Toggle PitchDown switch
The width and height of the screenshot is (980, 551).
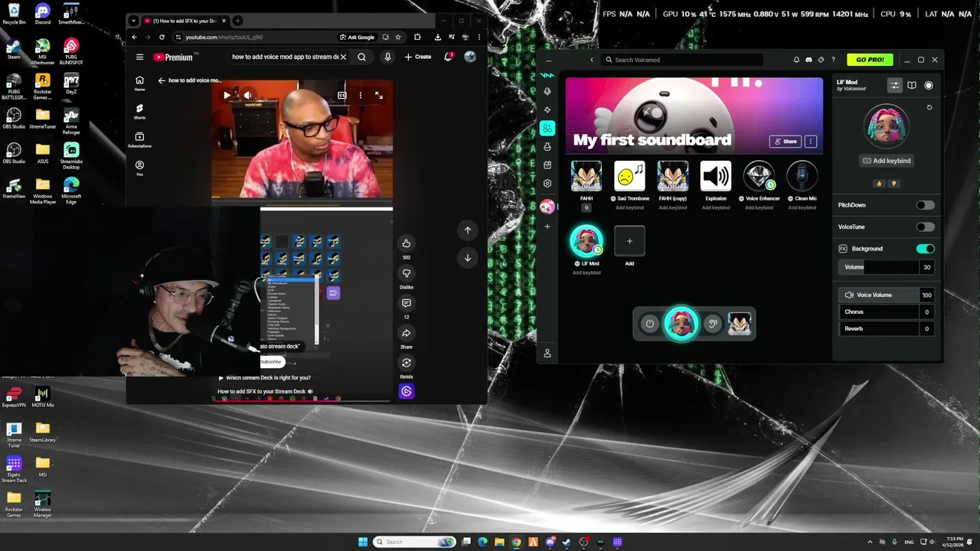click(x=925, y=205)
